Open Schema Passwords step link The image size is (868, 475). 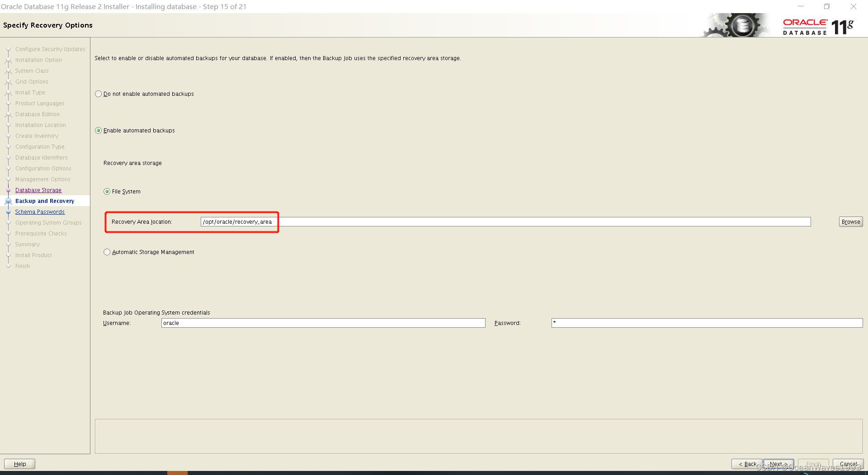tap(40, 212)
